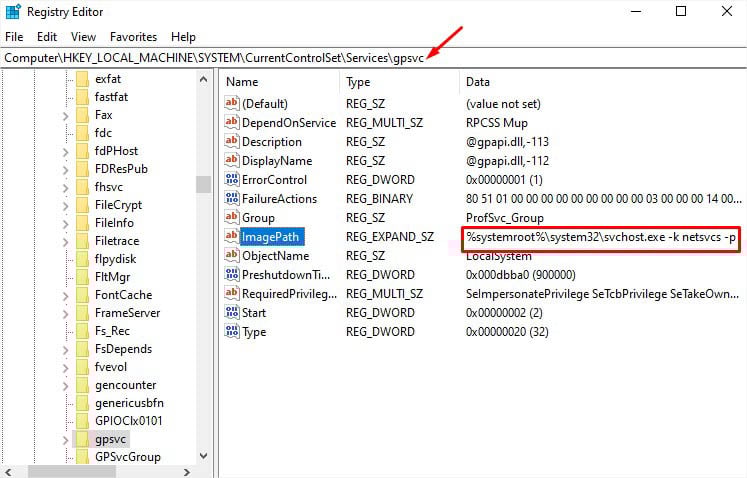The width and height of the screenshot is (747, 478).
Task: Expand the FrameServer key
Action: point(66,314)
